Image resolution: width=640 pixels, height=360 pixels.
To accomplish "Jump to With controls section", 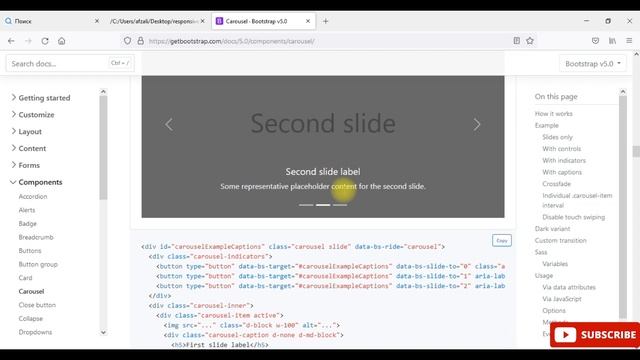I will coord(561,149).
